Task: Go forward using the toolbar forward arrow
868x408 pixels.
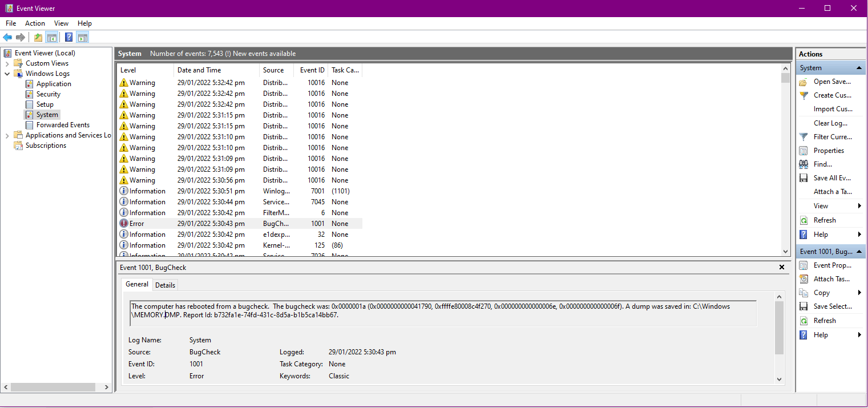Action: (21, 38)
